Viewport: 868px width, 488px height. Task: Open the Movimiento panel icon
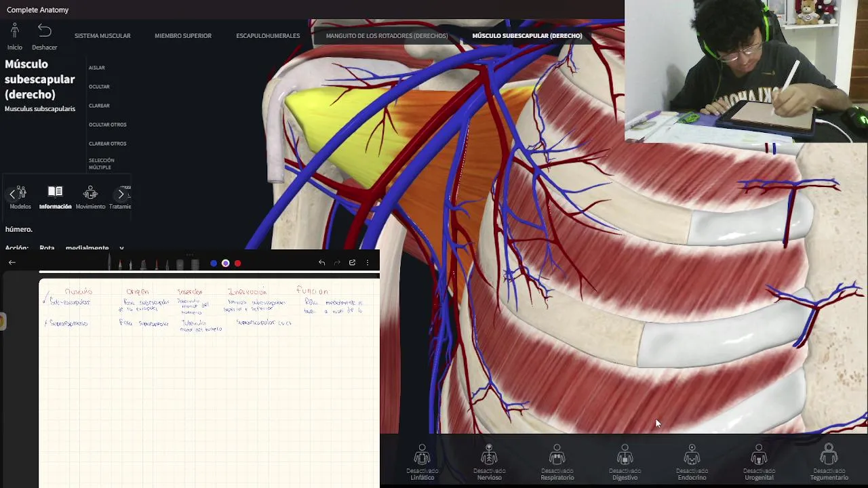click(x=90, y=193)
